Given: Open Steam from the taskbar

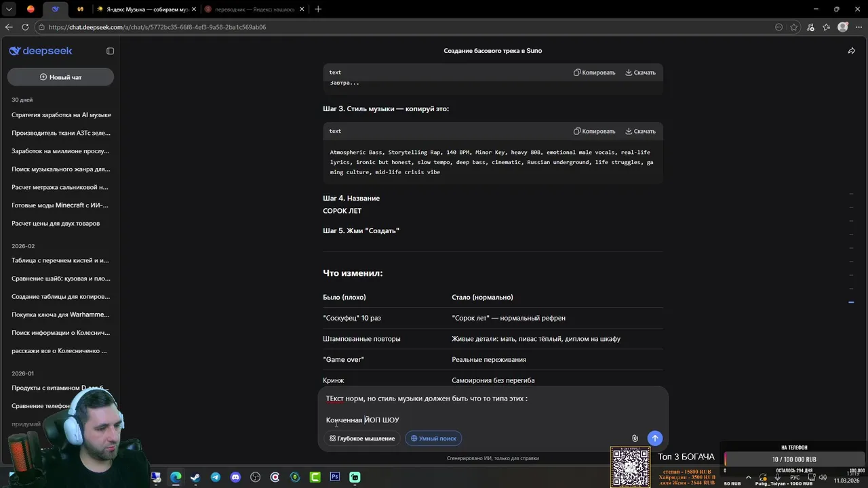Looking at the screenshot, I should click(195, 477).
